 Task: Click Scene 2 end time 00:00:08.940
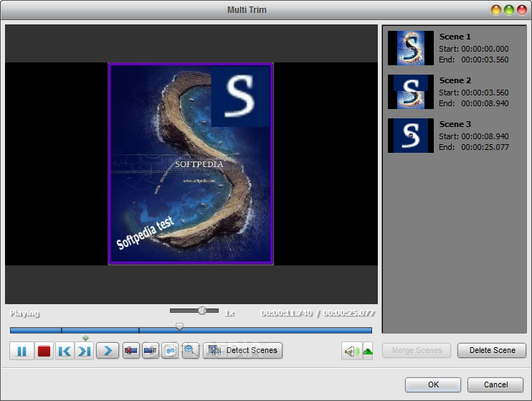coord(485,103)
